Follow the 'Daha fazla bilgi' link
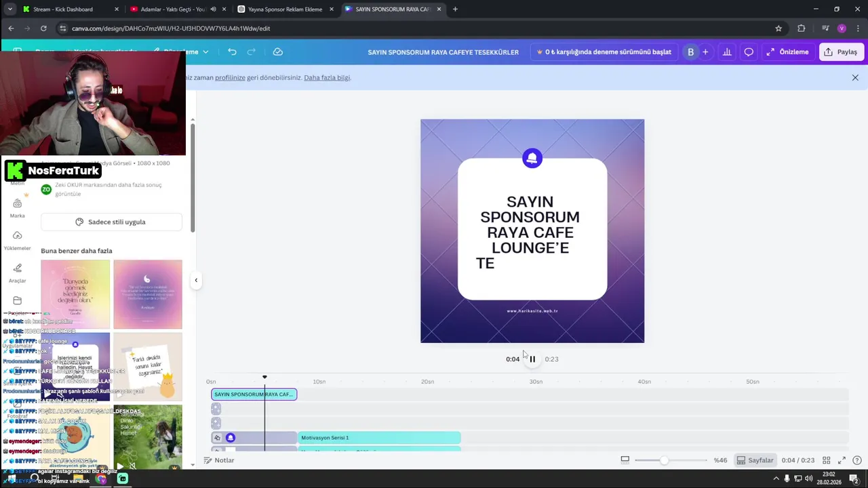 click(x=327, y=77)
